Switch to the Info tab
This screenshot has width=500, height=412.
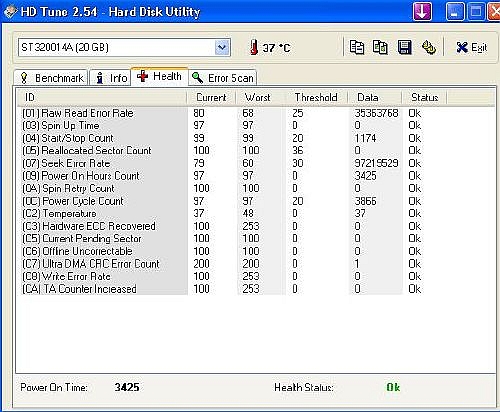tap(110, 78)
